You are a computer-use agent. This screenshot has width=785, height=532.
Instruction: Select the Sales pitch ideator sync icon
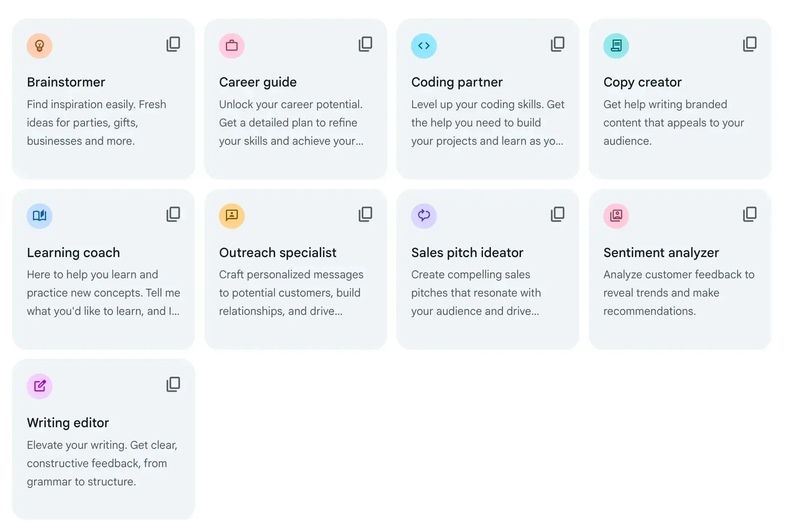(423, 216)
